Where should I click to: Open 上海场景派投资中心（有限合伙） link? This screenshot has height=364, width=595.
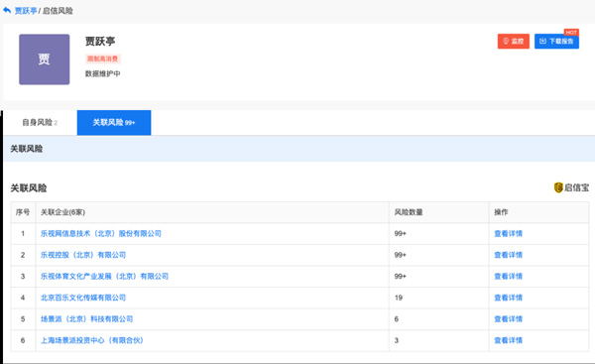pyautogui.click(x=92, y=340)
